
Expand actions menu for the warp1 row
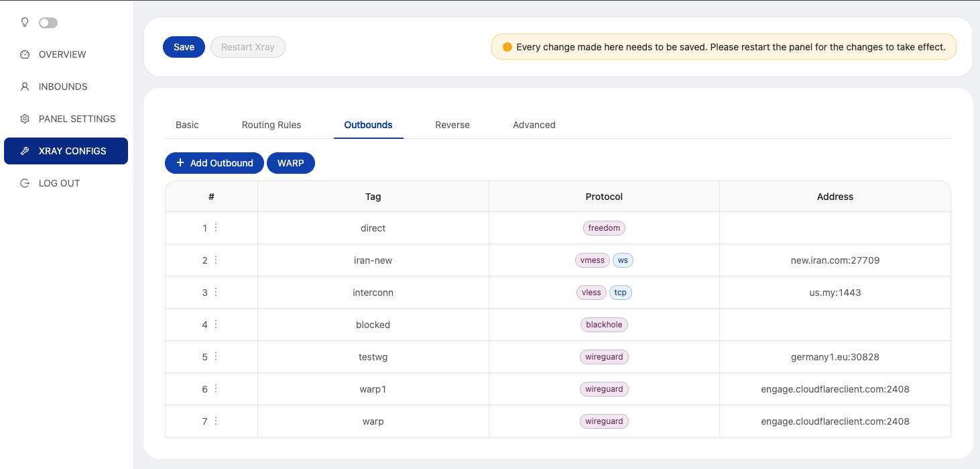pyautogui.click(x=216, y=388)
